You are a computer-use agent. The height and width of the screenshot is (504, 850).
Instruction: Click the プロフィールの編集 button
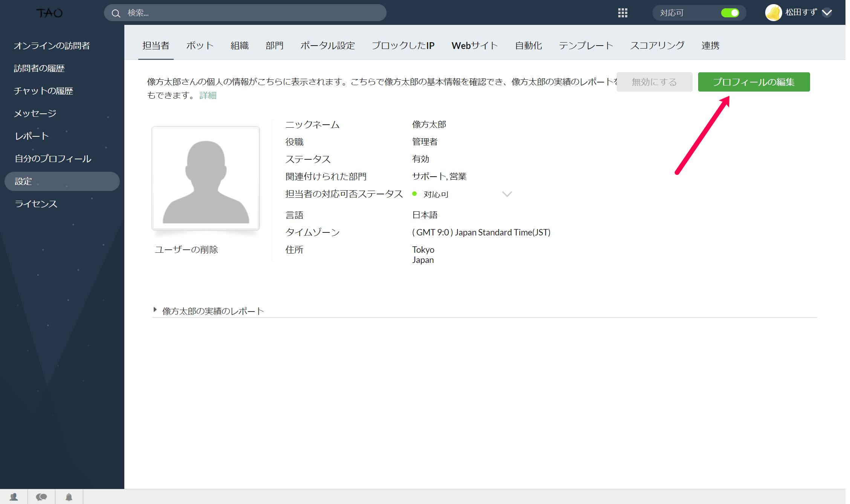pos(754,82)
